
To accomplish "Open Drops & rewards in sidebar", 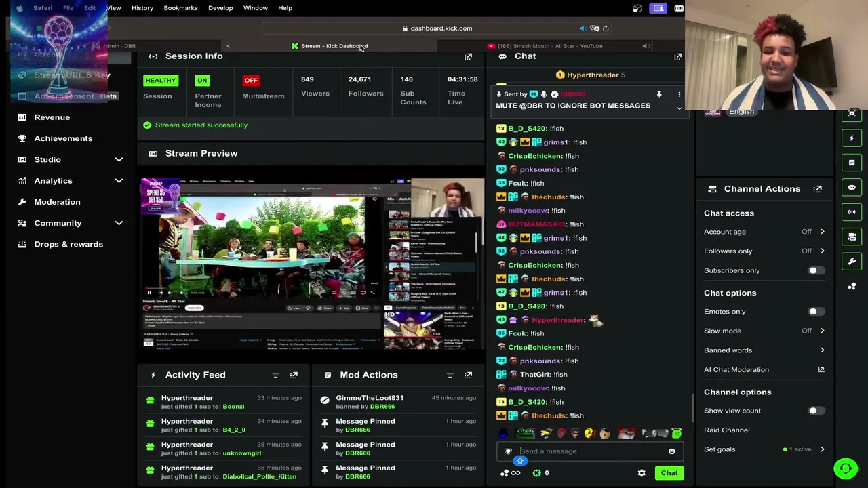I will 68,244.
